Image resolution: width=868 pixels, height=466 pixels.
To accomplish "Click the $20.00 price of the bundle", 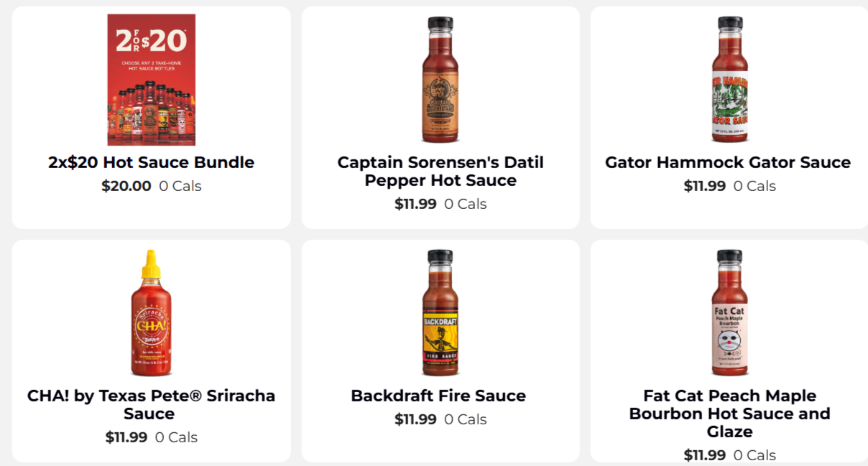I will (126, 186).
